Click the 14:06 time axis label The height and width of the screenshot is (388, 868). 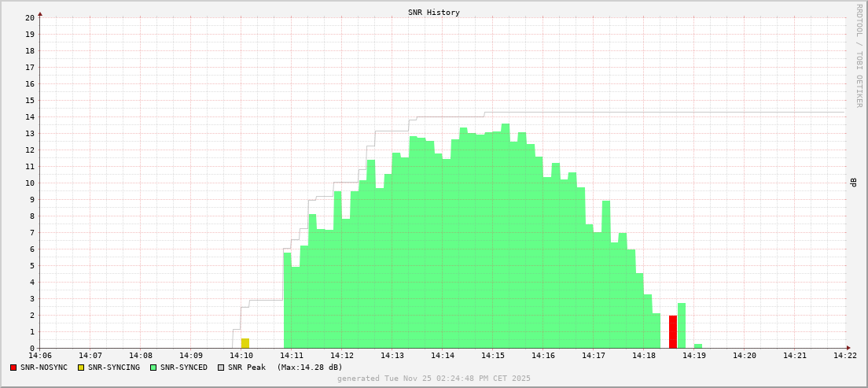tap(40, 356)
